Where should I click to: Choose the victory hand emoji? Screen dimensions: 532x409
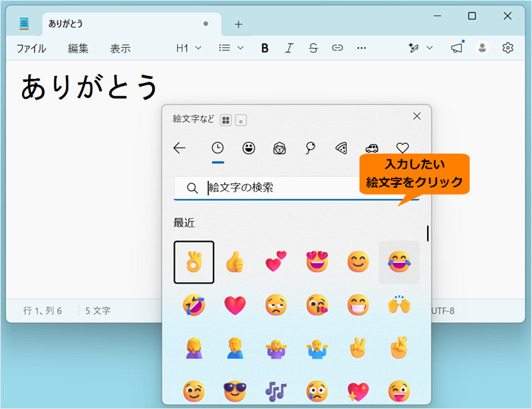tap(358, 348)
